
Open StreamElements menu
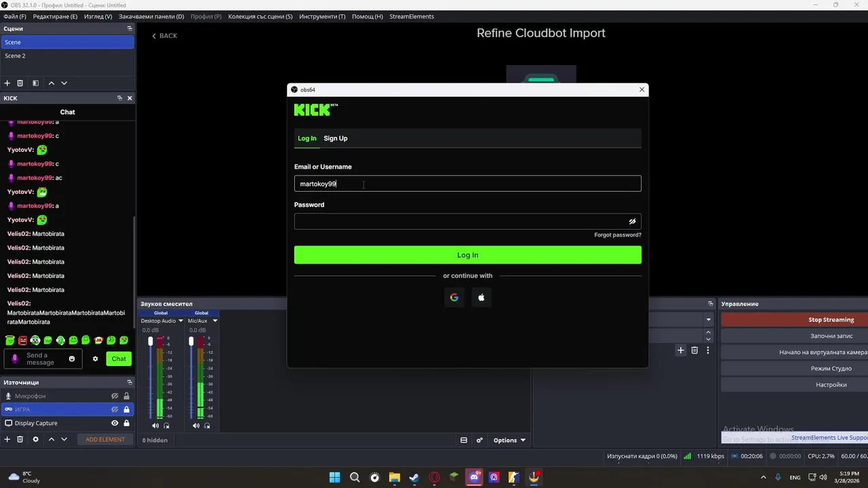coord(412,16)
